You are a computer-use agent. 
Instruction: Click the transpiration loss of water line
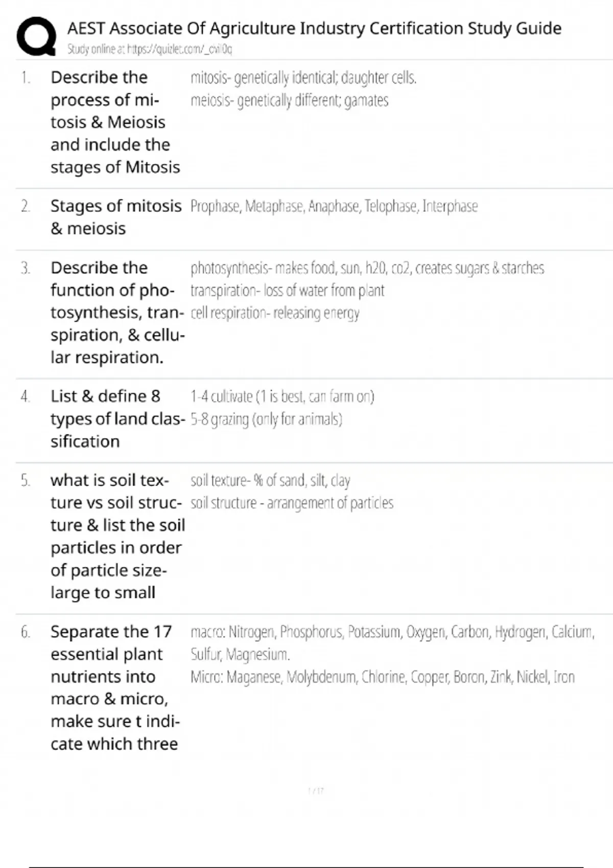click(287, 291)
